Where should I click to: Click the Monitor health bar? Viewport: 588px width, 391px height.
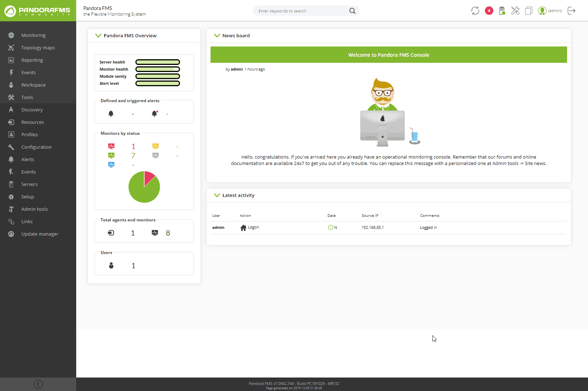click(158, 69)
